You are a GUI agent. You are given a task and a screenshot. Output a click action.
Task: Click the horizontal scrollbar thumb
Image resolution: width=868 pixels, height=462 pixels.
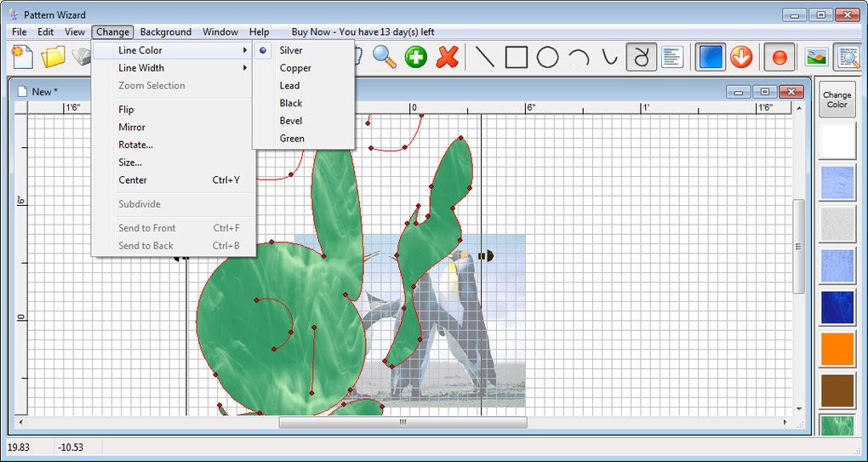point(403,422)
